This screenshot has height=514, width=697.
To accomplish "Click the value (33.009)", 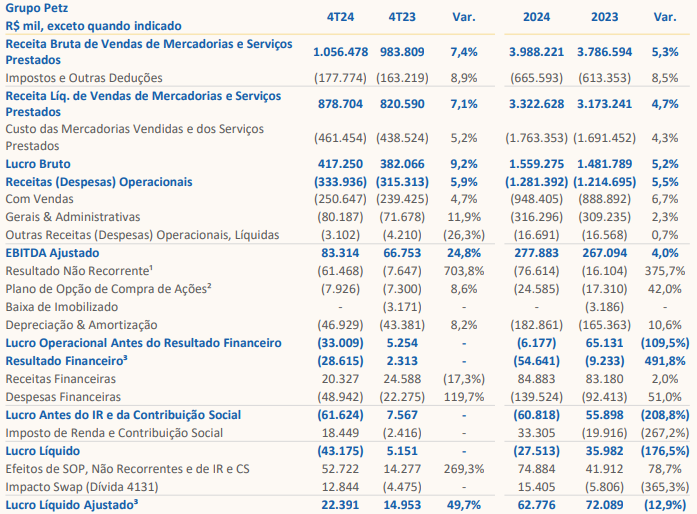I will tap(340, 343).
